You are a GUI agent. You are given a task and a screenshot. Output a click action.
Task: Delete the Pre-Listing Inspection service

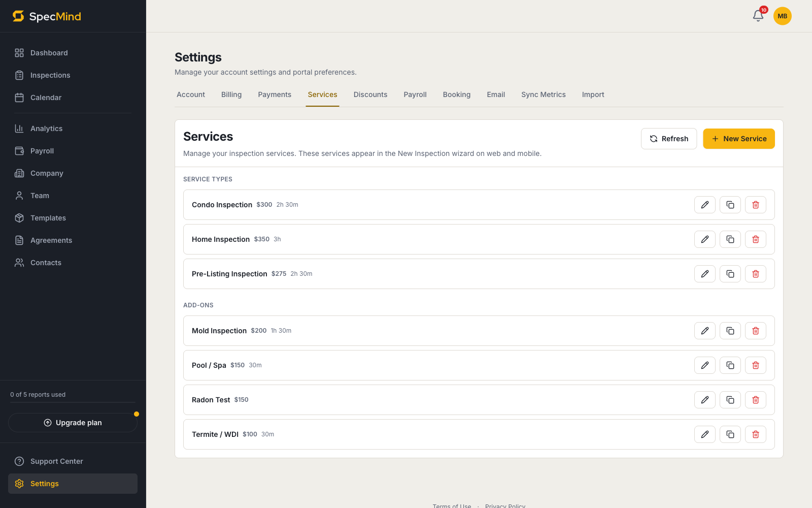click(756, 274)
